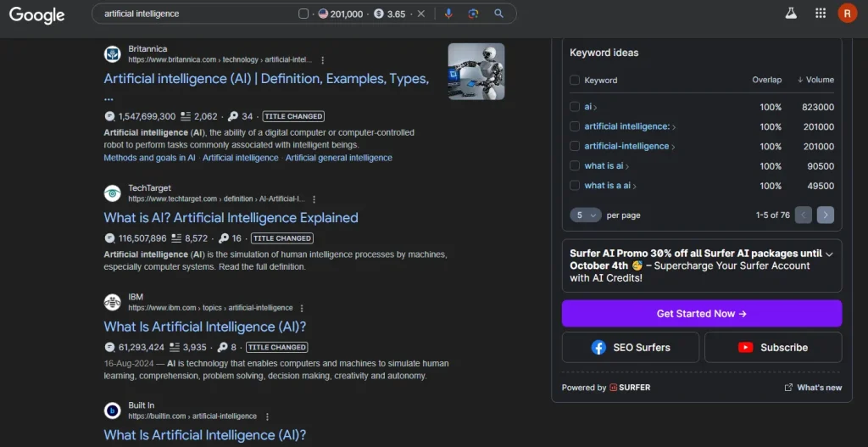
Task: Open Search Labs flask icon
Action: (791, 14)
